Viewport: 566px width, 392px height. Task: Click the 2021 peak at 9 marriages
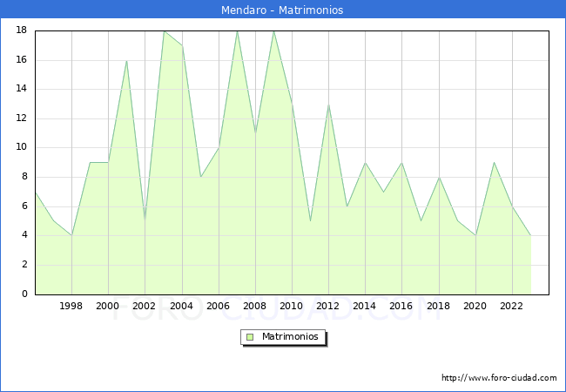coord(494,162)
